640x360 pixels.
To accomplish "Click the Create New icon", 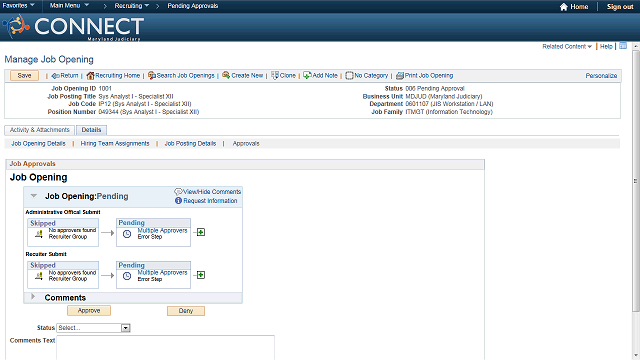I will [226, 76].
